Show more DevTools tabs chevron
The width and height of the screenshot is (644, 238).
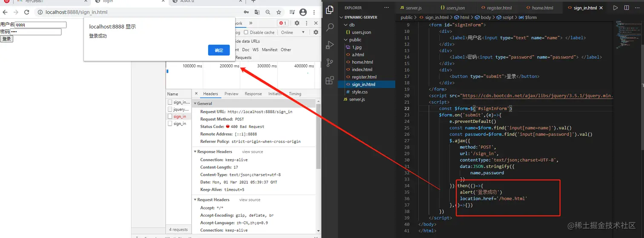pos(250,23)
